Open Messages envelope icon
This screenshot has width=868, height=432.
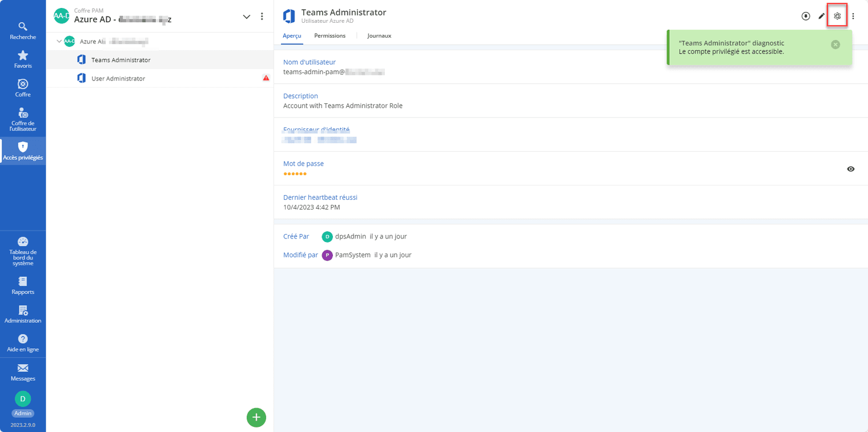point(23,372)
